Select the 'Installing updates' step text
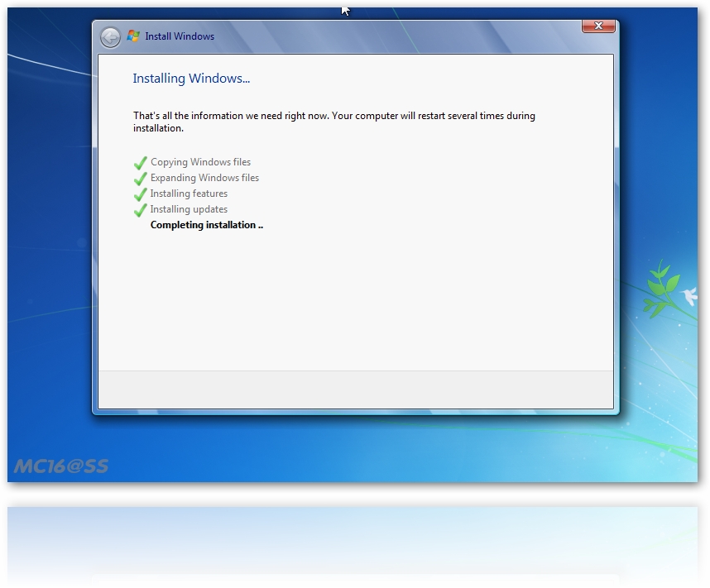710x588 pixels. 189,209
